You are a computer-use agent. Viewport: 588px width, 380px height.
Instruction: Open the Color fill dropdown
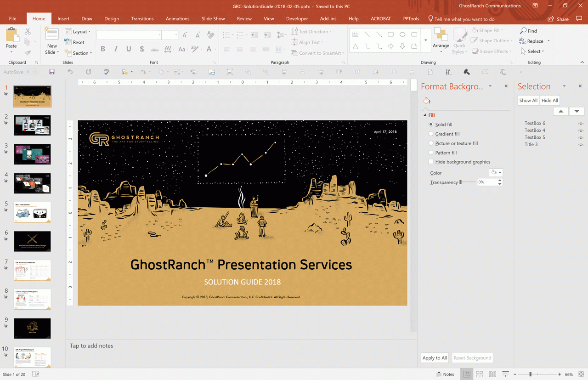[x=496, y=173]
